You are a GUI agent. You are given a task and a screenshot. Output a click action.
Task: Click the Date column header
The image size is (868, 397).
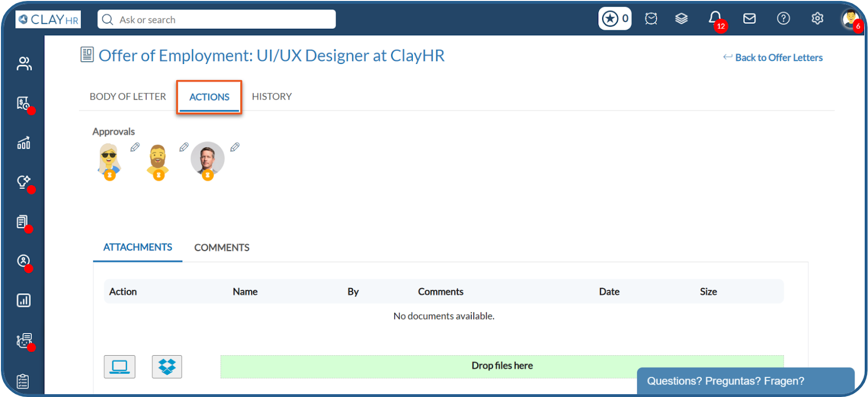[609, 292]
